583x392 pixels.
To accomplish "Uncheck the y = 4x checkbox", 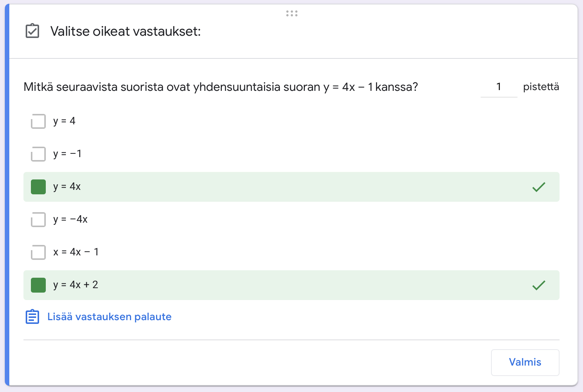I will pyautogui.click(x=38, y=187).
